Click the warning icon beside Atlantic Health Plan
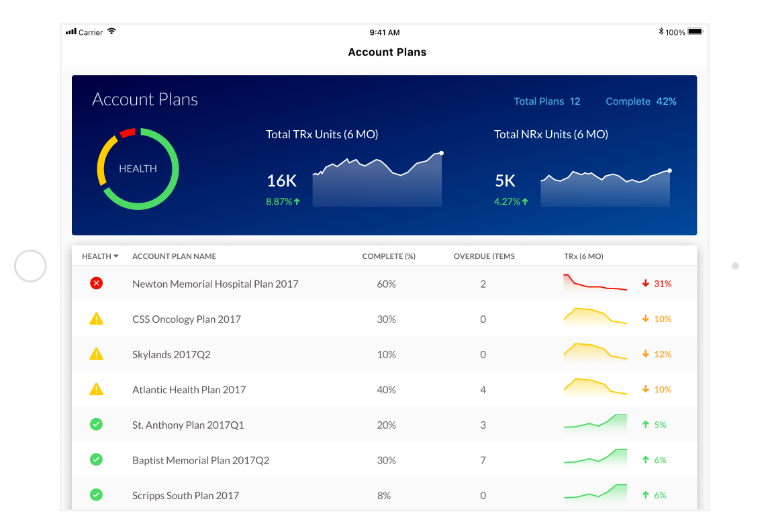Screen dimensions: 768x532 (x=97, y=389)
